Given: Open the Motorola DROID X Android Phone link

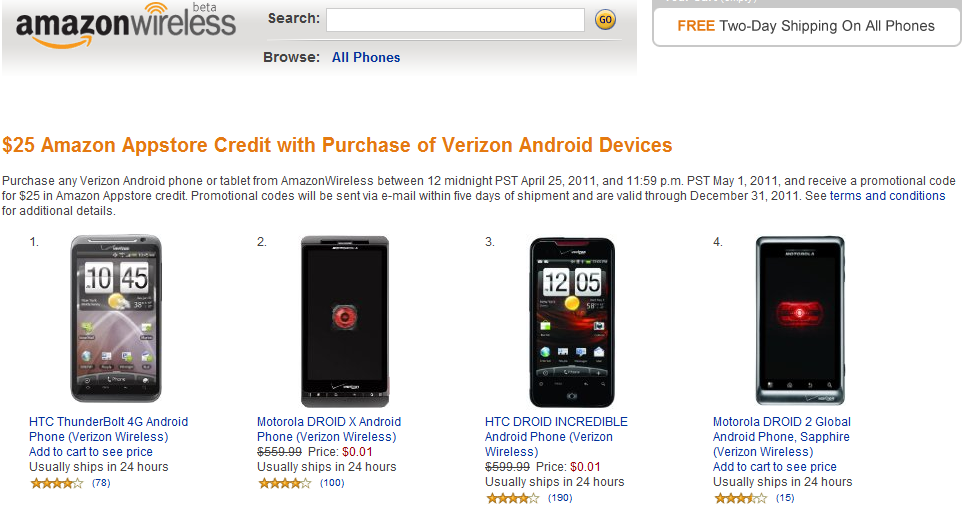Looking at the screenshot, I should 328,429.
